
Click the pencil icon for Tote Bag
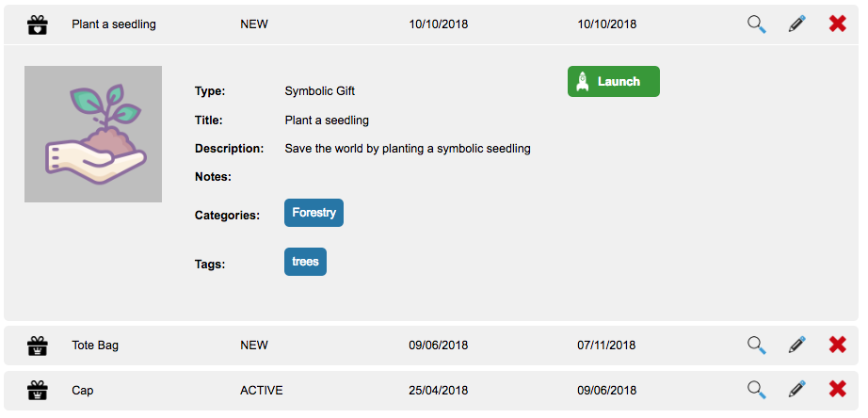point(797,346)
